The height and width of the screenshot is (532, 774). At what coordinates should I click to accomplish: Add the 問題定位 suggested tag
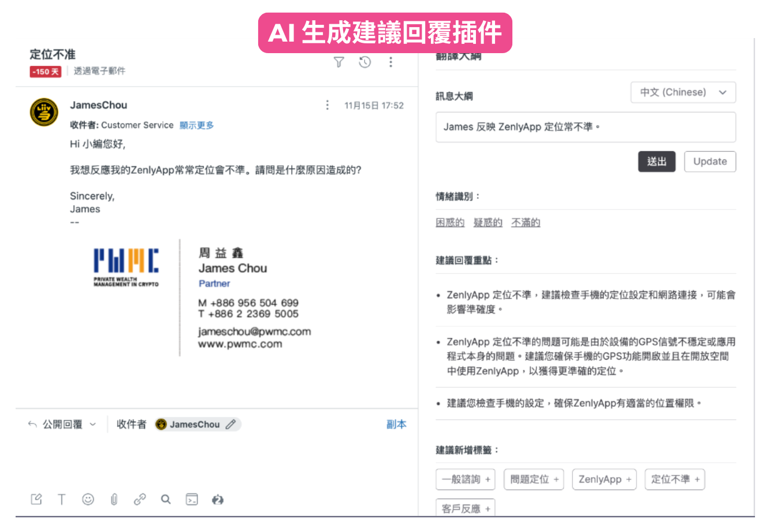pyautogui.click(x=534, y=479)
